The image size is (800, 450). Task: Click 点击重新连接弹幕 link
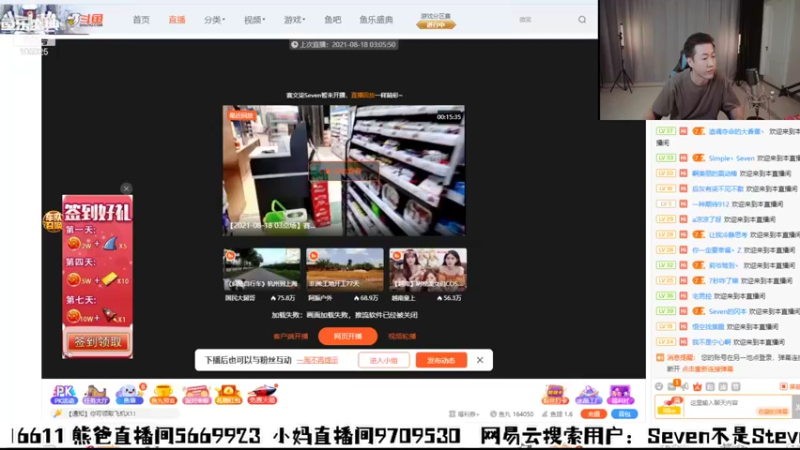click(707, 368)
